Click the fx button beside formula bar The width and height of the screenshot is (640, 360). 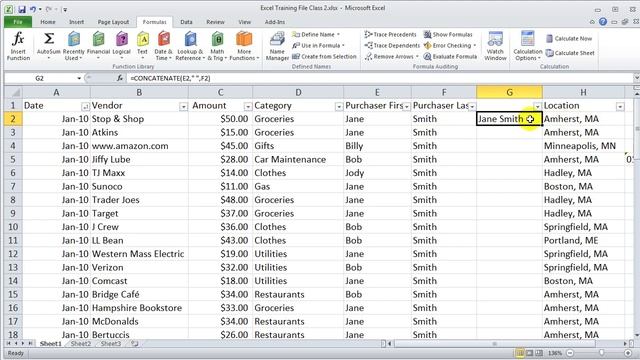tap(120, 78)
